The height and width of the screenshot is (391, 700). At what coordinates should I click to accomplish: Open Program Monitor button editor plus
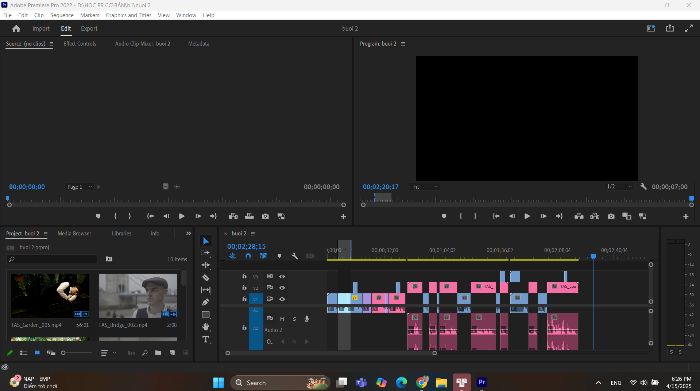tap(686, 216)
